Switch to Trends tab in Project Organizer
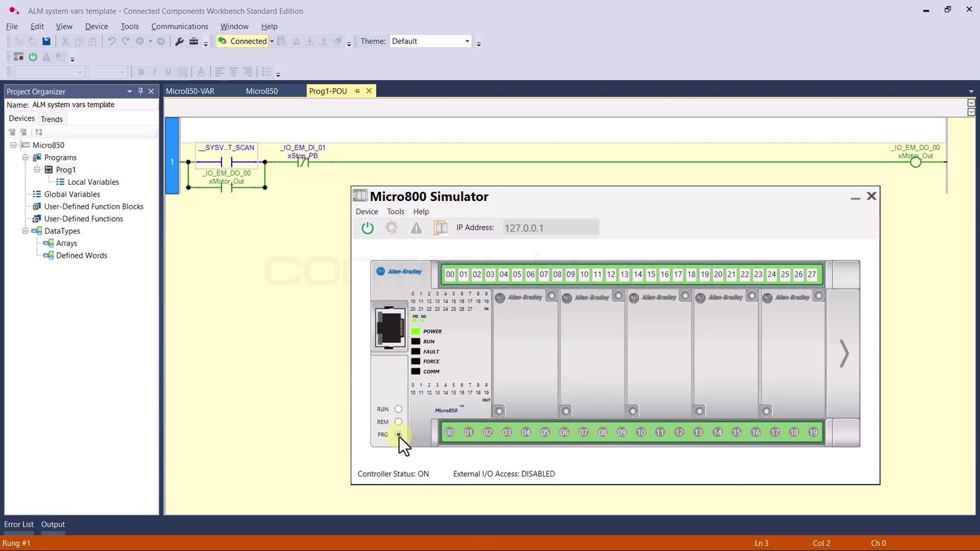The width and height of the screenshot is (980, 551). pos(52,119)
